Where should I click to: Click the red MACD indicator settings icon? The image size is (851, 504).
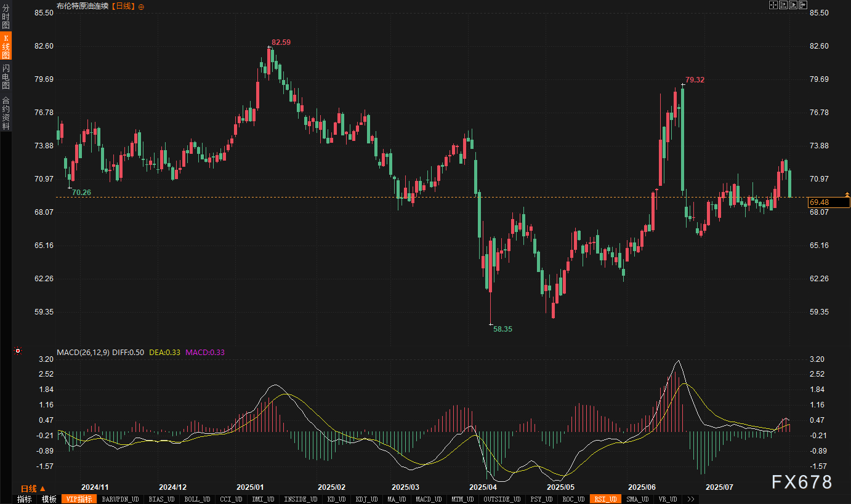click(x=18, y=351)
